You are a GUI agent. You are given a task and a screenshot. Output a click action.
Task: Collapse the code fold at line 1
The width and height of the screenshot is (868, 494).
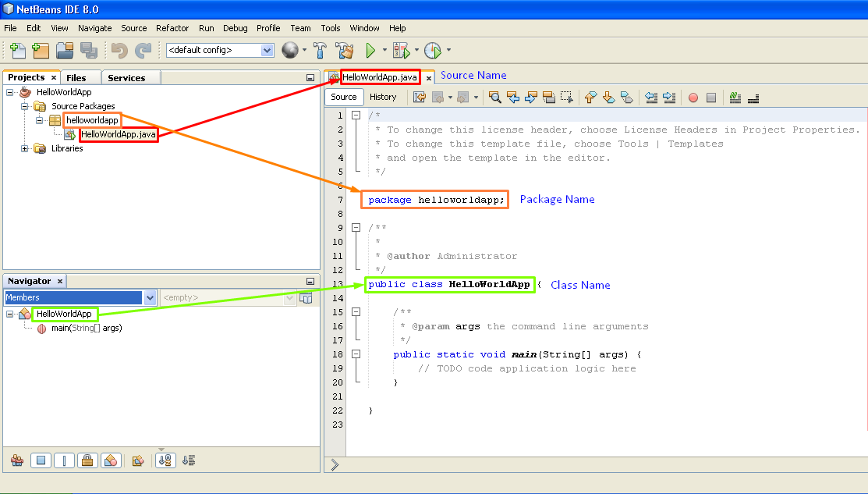click(x=356, y=116)
